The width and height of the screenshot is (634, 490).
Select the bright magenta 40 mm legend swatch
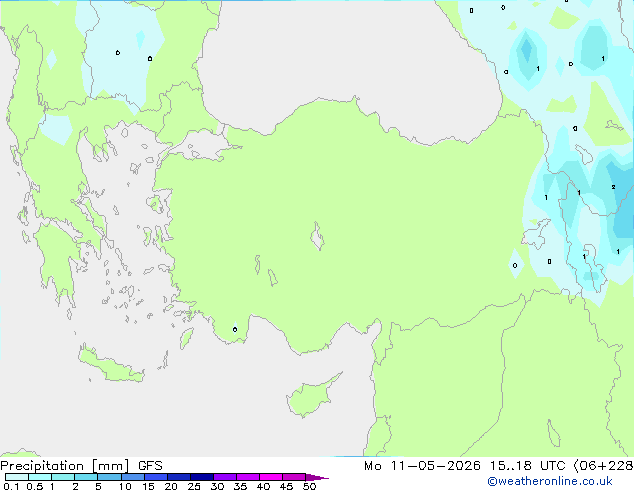pos(271,477)
